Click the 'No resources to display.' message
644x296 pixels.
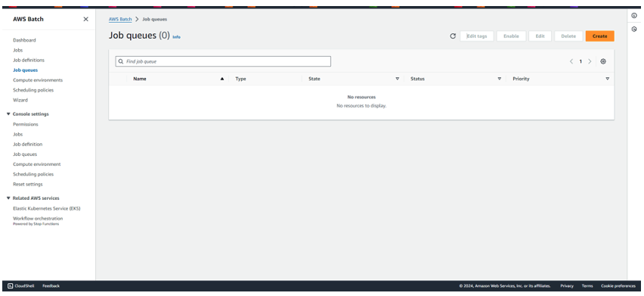point(361,106)
